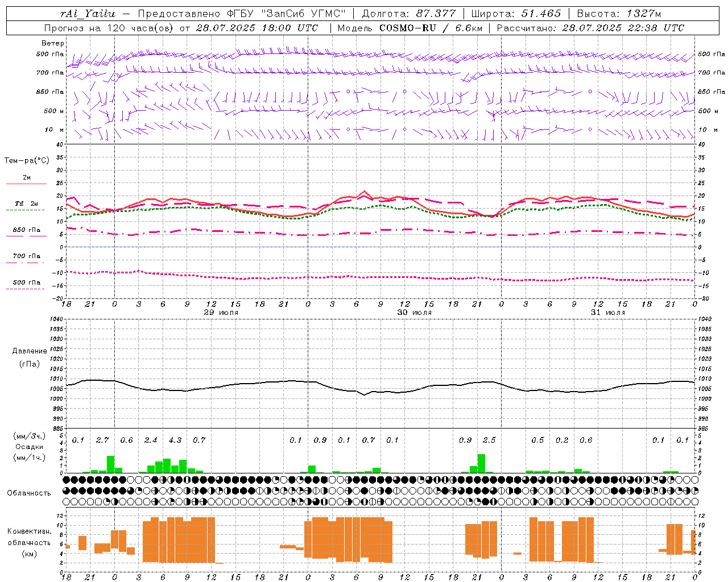This screenshot has height=582, width=728.
Task: Select the "Высота: 1327м" header field
Action: (619, 14)
